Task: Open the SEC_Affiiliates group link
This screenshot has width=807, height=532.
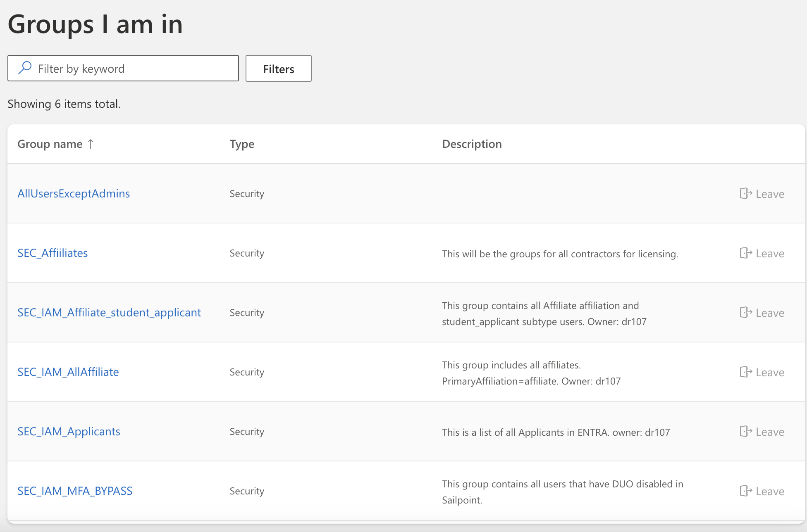Action: point(53,253)
